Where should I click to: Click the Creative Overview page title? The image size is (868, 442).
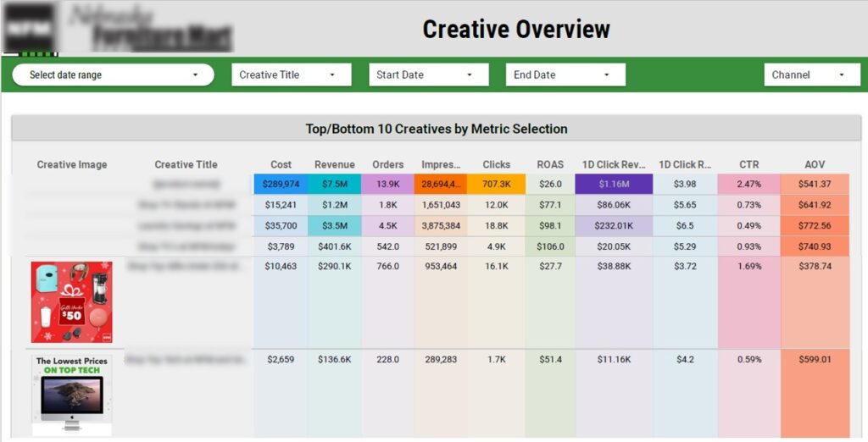pyautogui.click(x=516, y=29)
